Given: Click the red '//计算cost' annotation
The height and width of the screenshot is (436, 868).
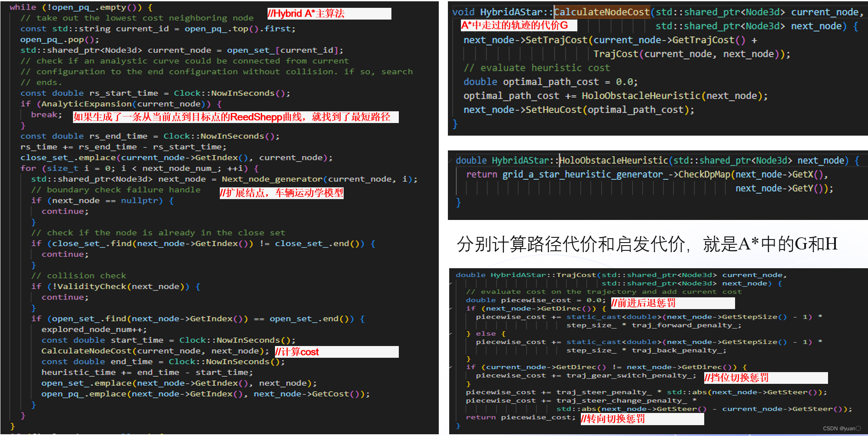Looking at the screenshot, I should point(297,352).
